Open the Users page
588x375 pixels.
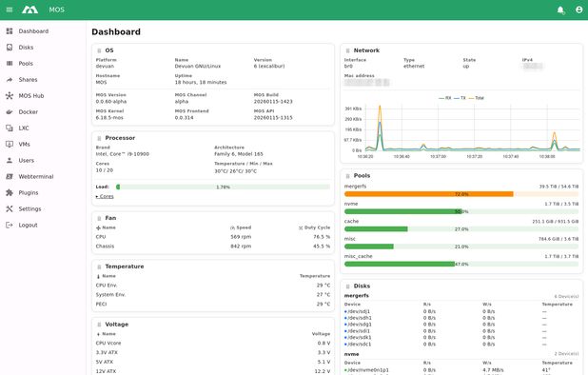point(27,160)
